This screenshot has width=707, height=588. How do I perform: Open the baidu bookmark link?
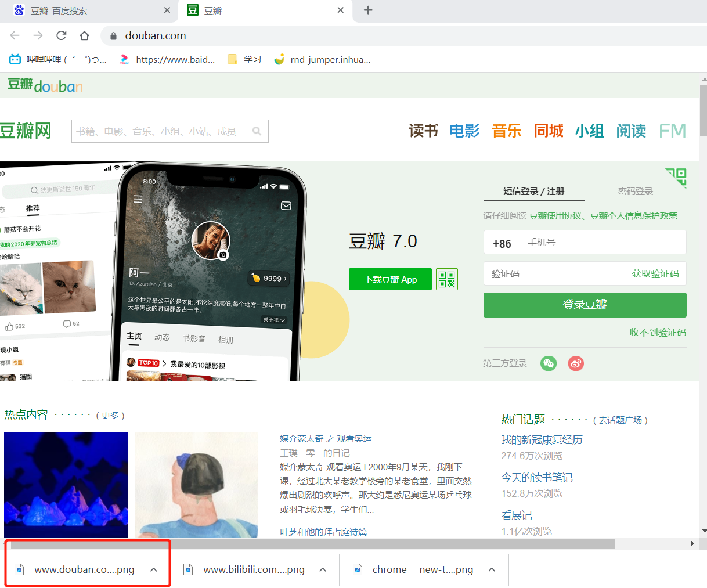point(167,59)
